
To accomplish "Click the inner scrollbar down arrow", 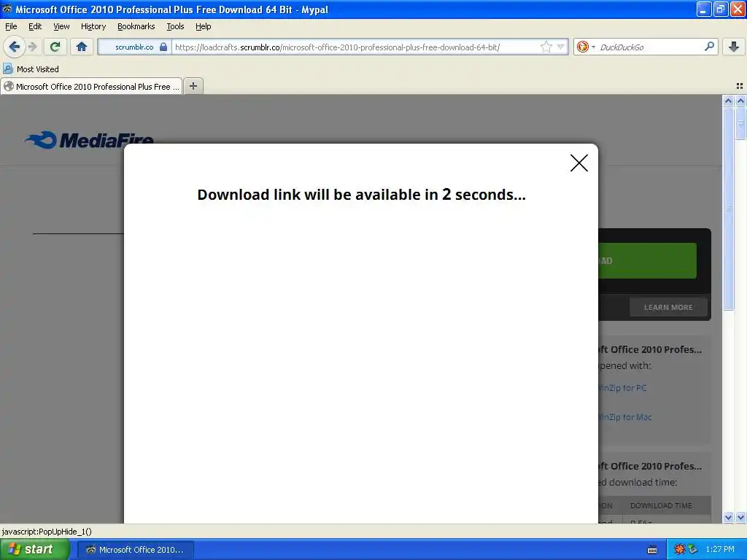I will pos(728,517).
